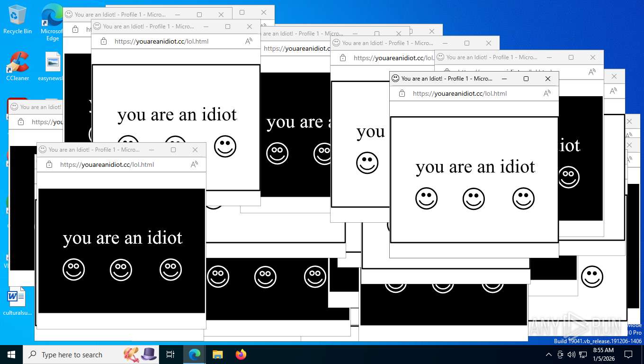The image size is (644, 364).
Task: Close the fully visible black-page window
Action: click(x=195, y=150)
